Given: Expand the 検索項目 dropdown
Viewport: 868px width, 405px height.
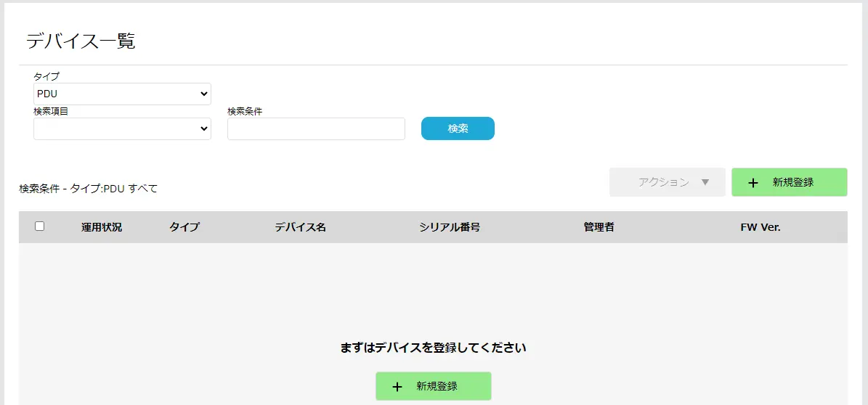Looking at the screenshot, I should (122, 128).
